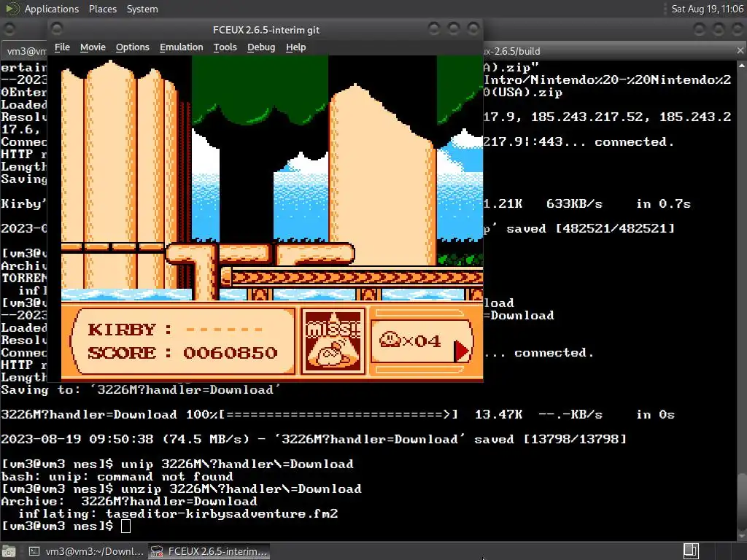Click the red arrow in the lives panel
Screen dimensions: 747x560
click(461, 351)
